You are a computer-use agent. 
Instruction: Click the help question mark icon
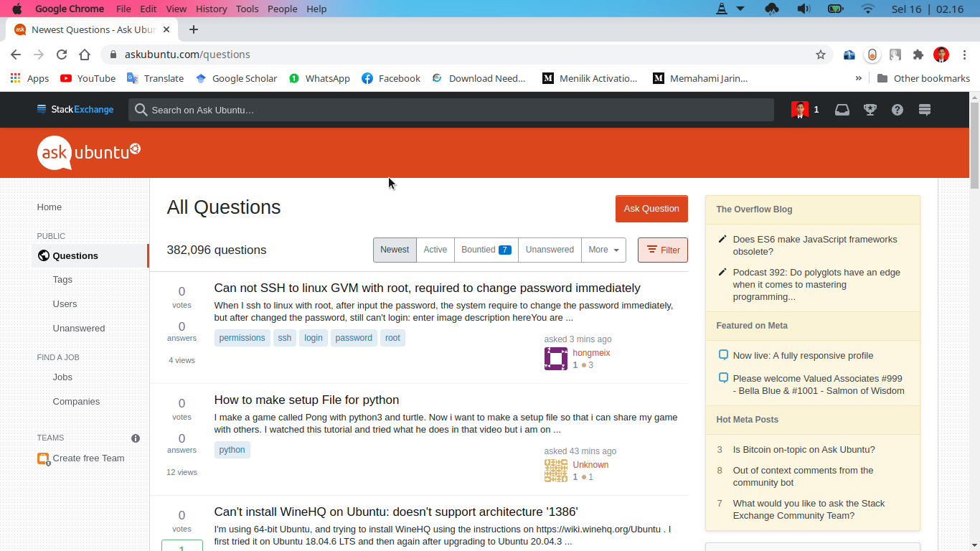click(897, 110)
